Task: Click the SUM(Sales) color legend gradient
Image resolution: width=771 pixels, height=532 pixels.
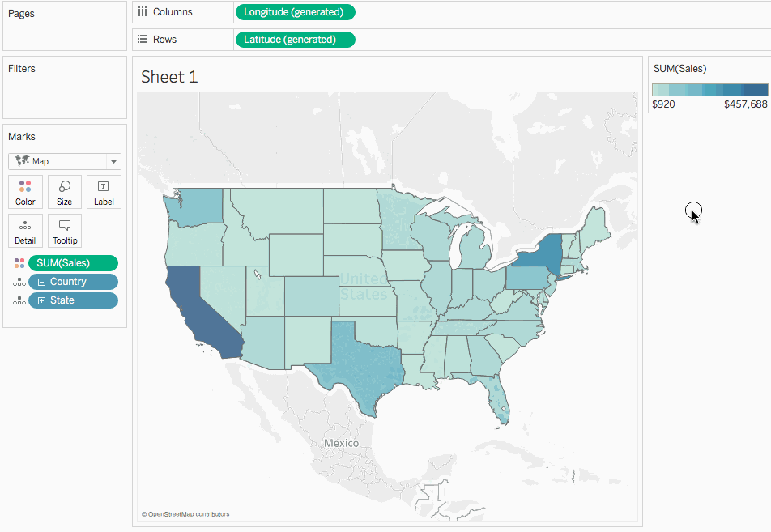Action: pos(709,90)
